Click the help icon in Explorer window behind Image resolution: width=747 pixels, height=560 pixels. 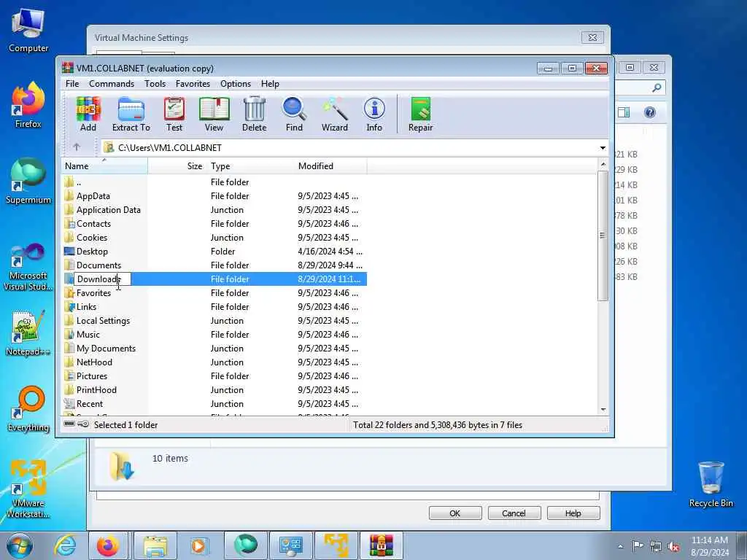649,112
